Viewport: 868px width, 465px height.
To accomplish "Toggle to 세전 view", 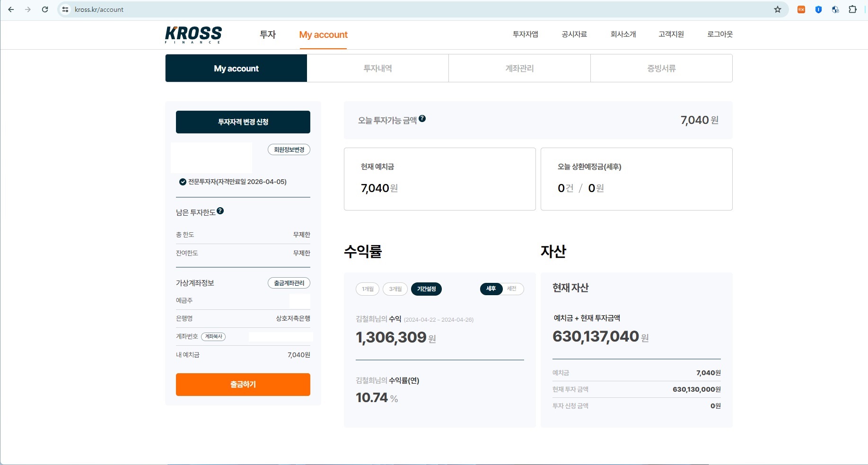I will click(x=512, y=289).
